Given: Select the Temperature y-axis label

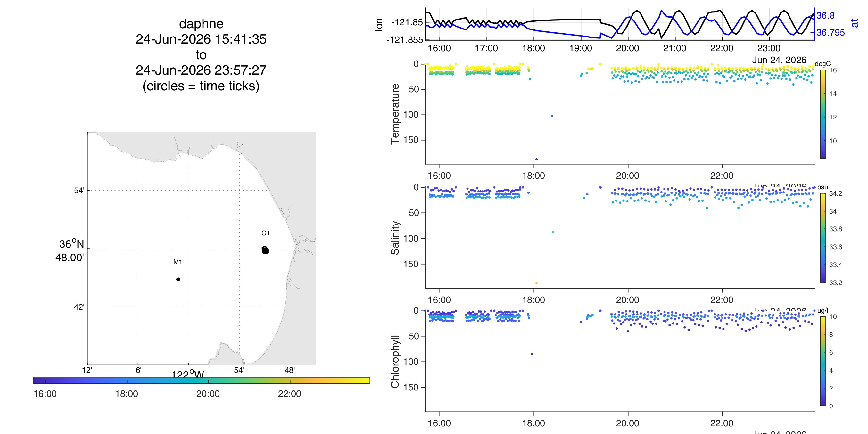Looking at the screenshot, I should tap(395, 114).
